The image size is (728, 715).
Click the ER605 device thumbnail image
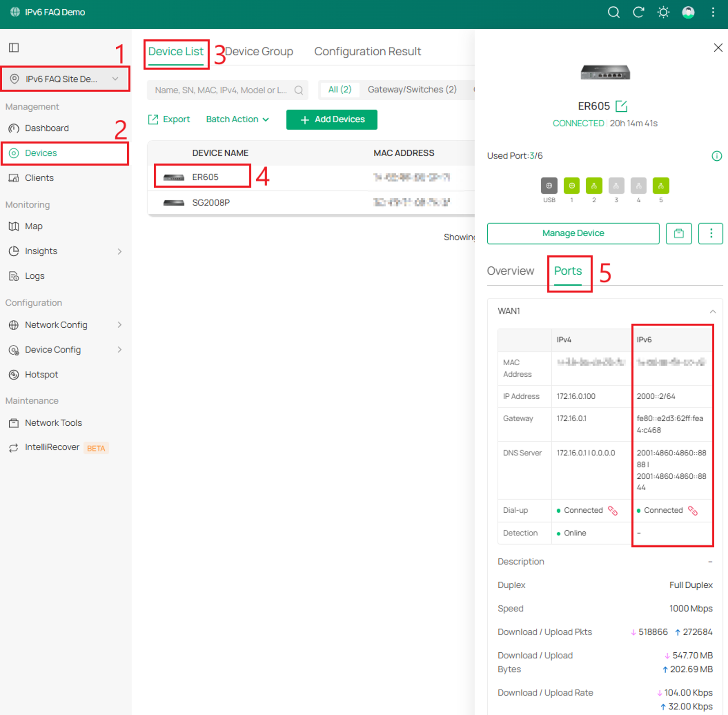pyautogui.click(x=605, y=72)
